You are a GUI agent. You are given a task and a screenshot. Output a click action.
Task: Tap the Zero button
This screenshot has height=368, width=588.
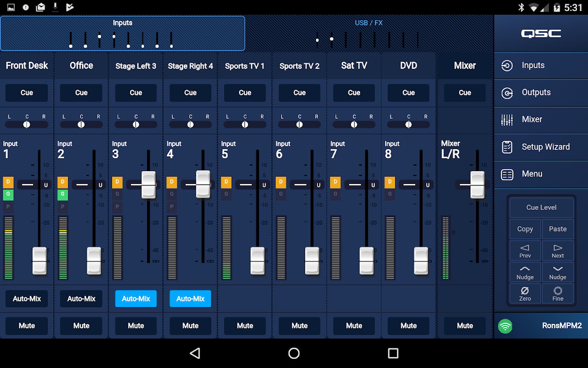[525, 293]
